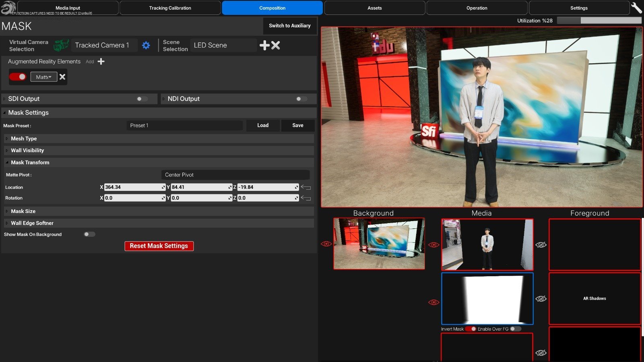Click the Location Z spinner arrow
Screen dimensions: 644x362
point(296,187)
